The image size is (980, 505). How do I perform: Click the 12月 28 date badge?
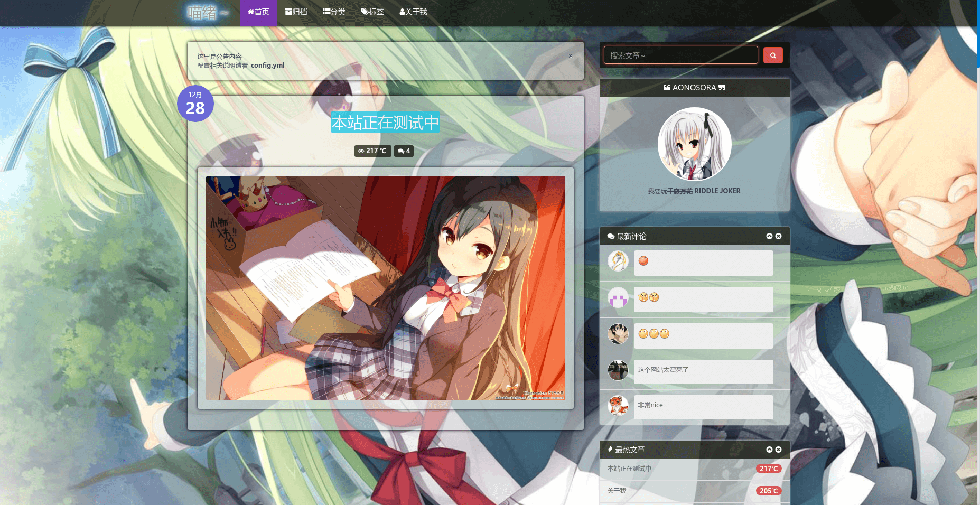195,104
